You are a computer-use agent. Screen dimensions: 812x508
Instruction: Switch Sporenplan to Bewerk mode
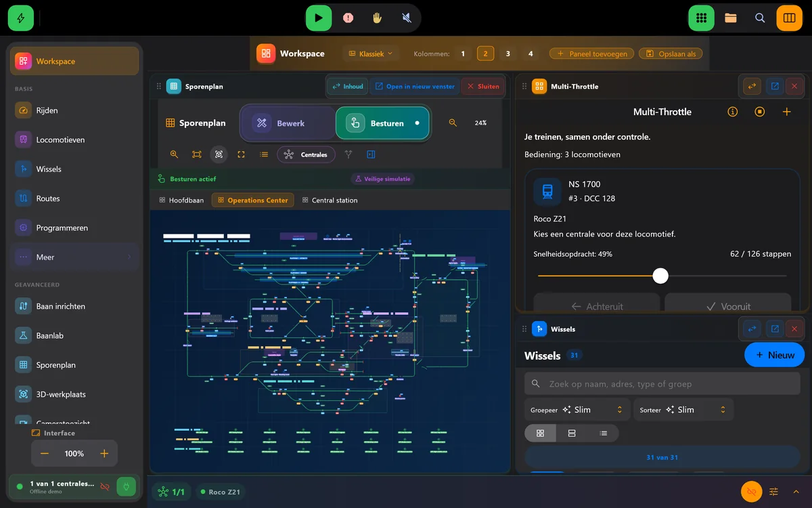(288, 123)
